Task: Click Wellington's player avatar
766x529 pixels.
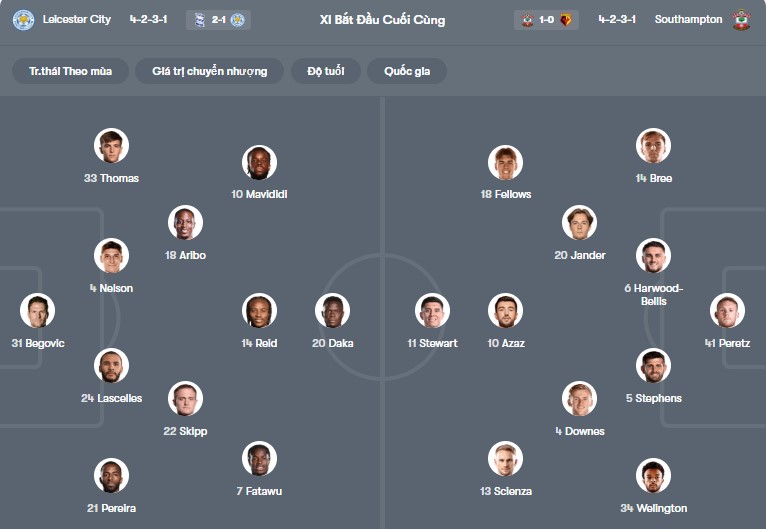Action: click(653, 476)
